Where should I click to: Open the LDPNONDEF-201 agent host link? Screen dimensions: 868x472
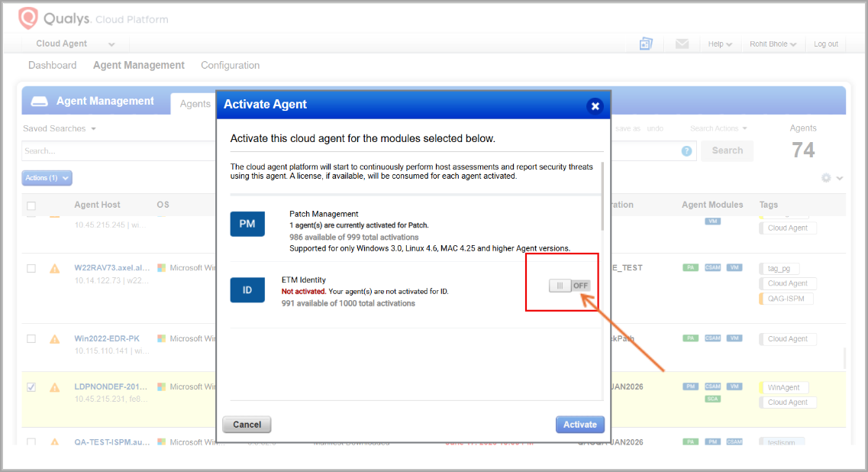tap(111, 386)
